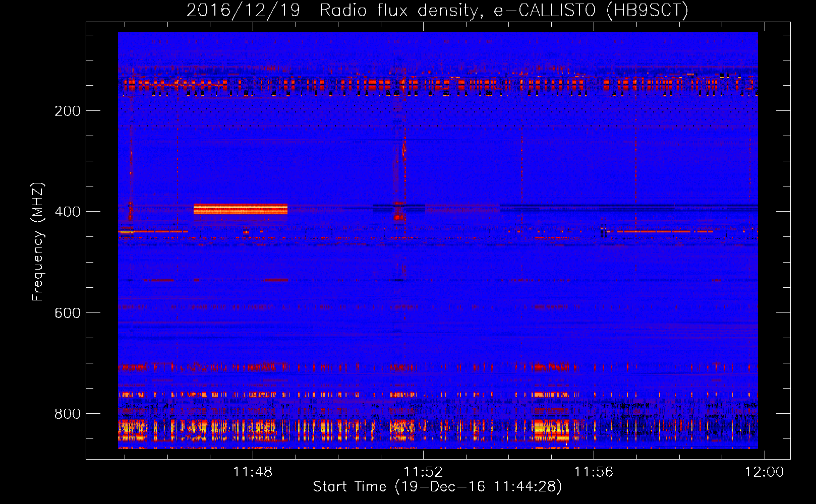Click the '11:52' time tick label

424,472
